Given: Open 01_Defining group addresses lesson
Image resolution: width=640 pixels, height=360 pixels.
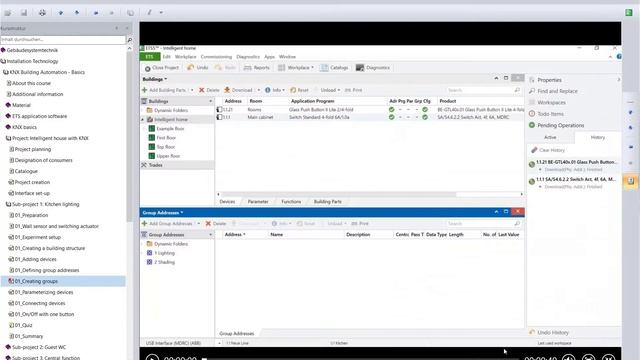Looking at the screenshot, I should [47, 270].
